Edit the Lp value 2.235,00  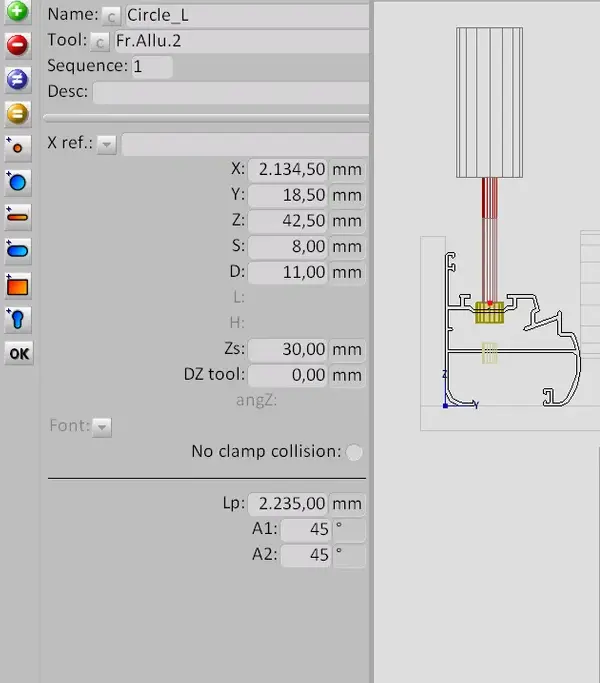pos(288,504)
